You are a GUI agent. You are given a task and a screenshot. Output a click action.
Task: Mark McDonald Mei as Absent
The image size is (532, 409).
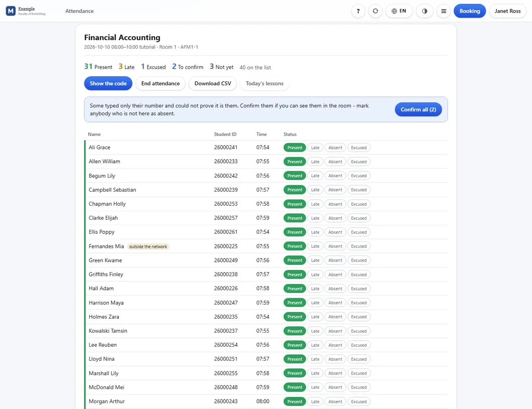[335, 387]
